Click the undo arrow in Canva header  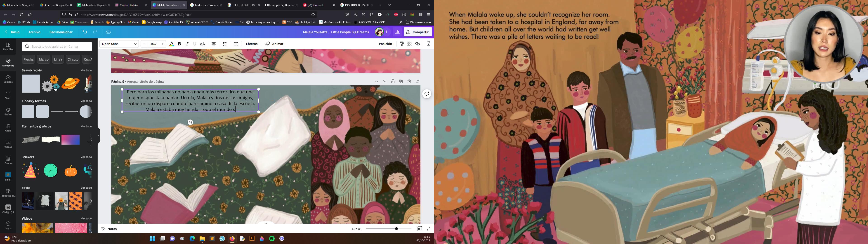click(x=85, y=32)
